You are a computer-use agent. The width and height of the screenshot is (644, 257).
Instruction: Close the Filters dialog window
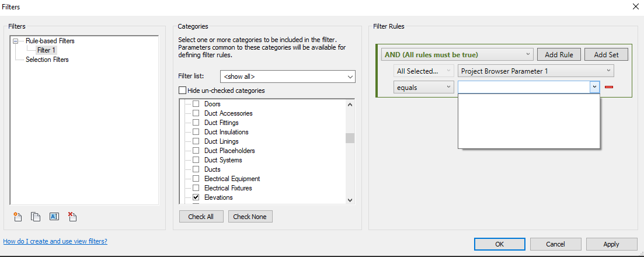[x=635, y=6]
